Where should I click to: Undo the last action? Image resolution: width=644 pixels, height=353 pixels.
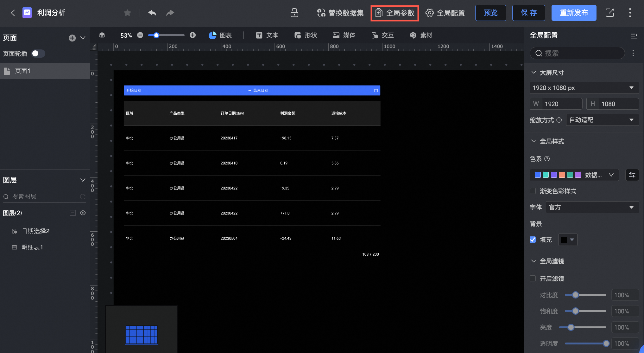click(x=152, y=13)
